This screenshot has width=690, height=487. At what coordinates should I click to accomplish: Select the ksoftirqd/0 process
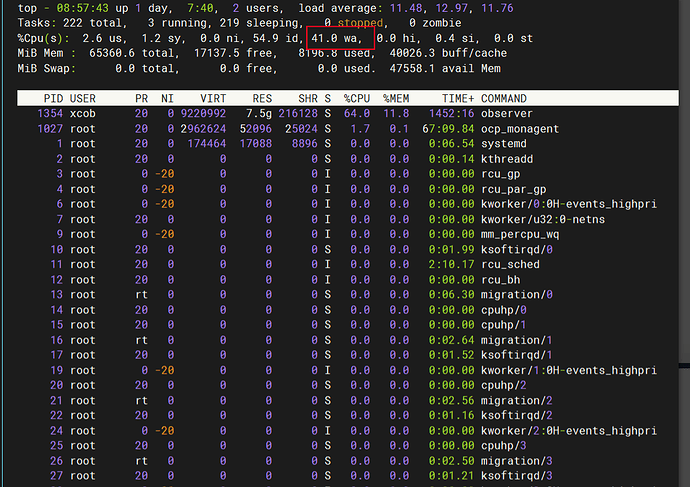(517, 249)
